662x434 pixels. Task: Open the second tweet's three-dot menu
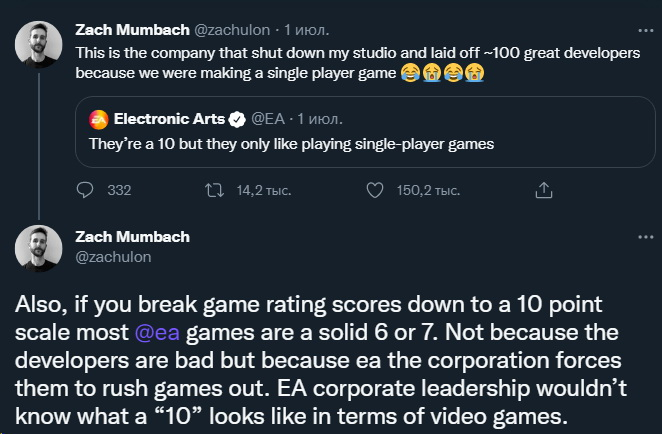tap(645, 237)
